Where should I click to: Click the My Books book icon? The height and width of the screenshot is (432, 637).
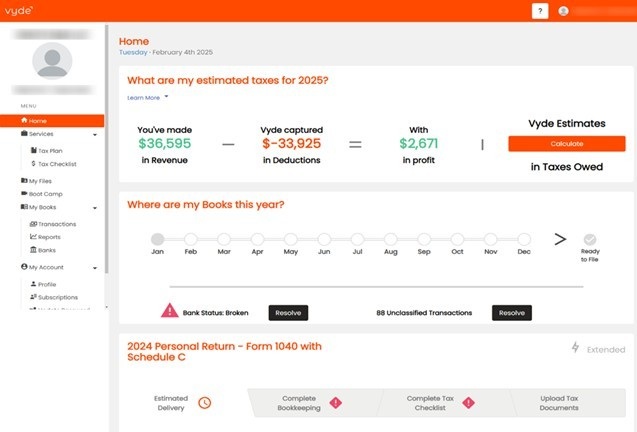(24, 207)
